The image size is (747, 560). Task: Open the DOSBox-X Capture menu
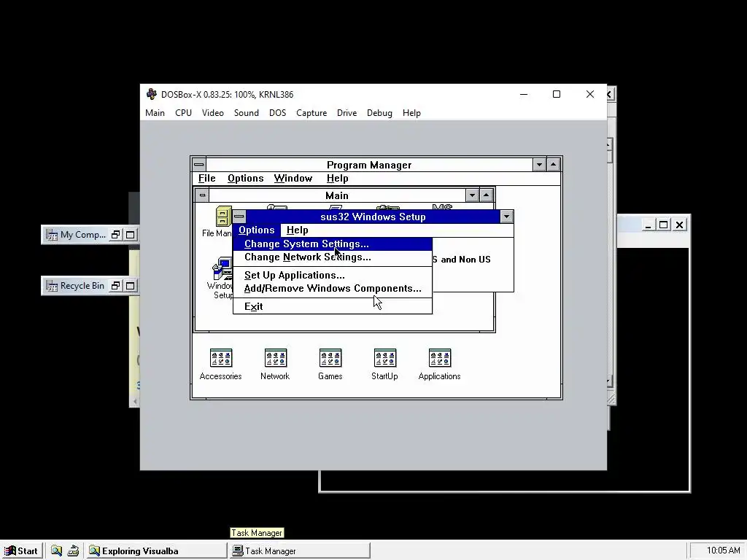point(311,113)
